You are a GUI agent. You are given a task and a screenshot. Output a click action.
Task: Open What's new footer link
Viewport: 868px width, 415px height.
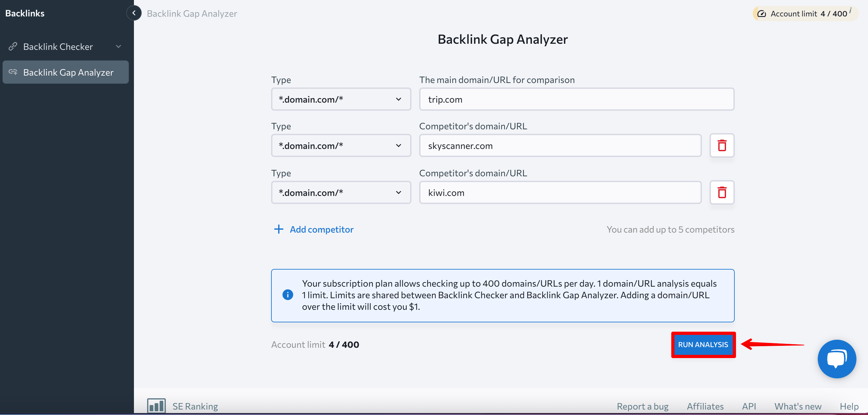[x=797, y=406]
